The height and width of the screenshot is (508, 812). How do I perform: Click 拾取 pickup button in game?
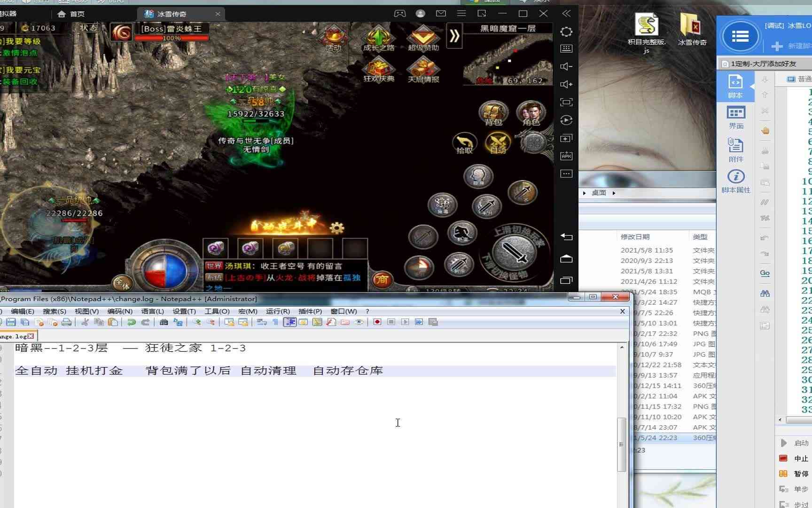464,143
